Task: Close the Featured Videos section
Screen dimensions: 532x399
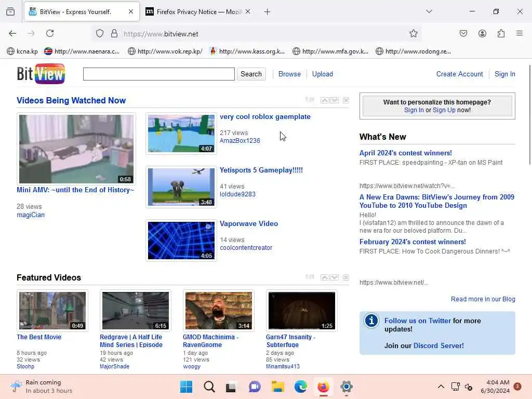Action: pyautogui.click(x=345, y=277)
